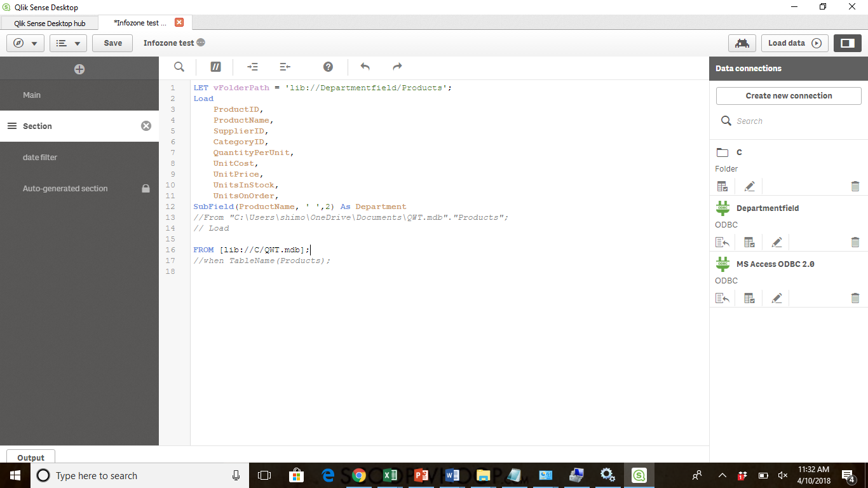Viewport: 868px width, 488px height.
Task: Indent the selected script lines
Action: pyautogui.click(x=252, y=67)
